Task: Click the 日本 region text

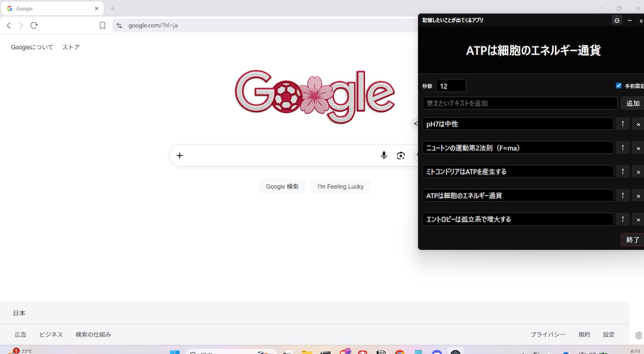Action: [x=19, y=313]
